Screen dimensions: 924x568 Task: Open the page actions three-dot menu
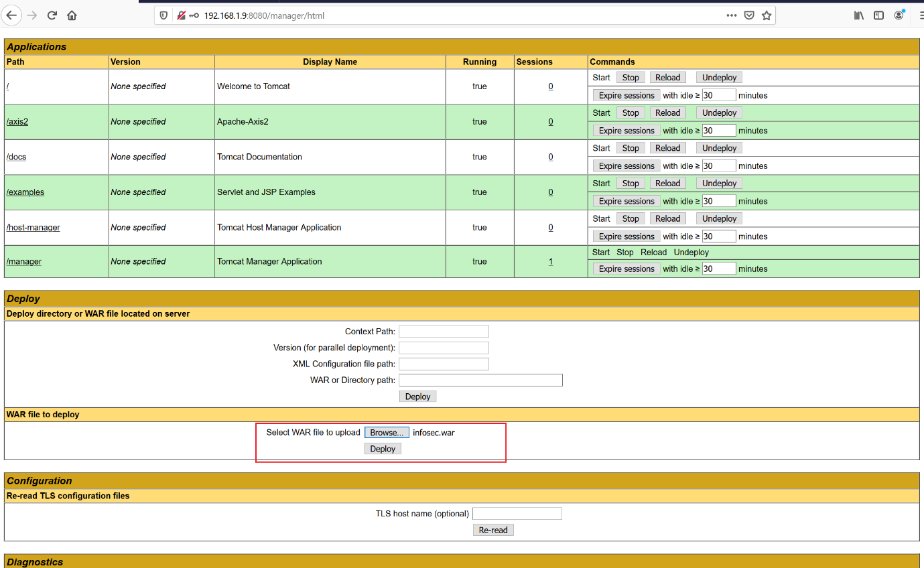pyautogui.click(x=732, y=15)
